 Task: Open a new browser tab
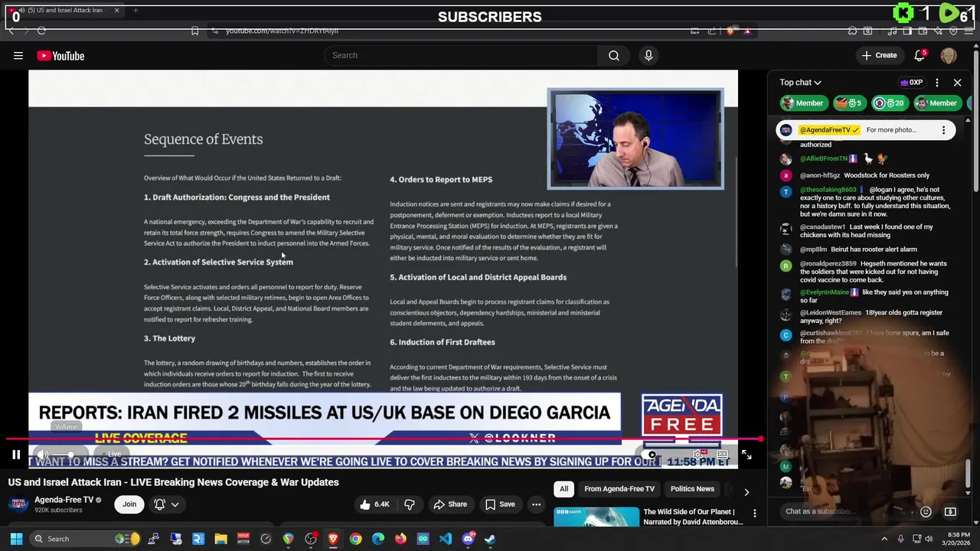click(136, 10)
